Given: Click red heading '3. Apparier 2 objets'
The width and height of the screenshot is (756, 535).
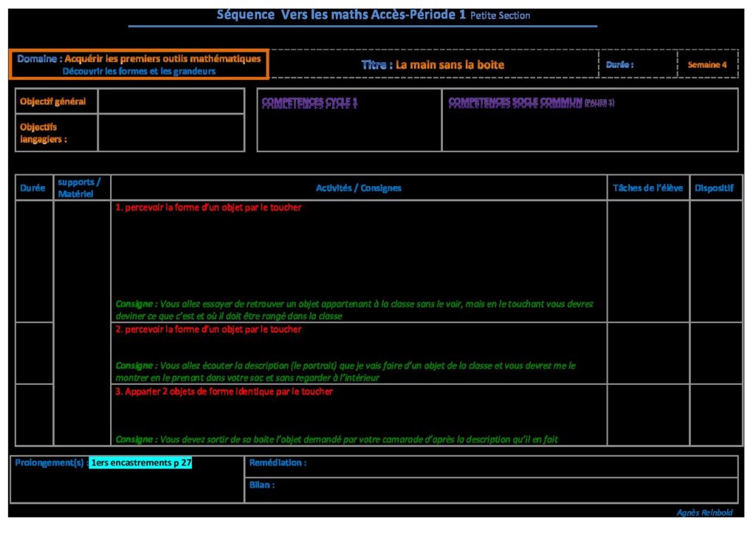Looking at the screenshot, I should click(224, 392).
